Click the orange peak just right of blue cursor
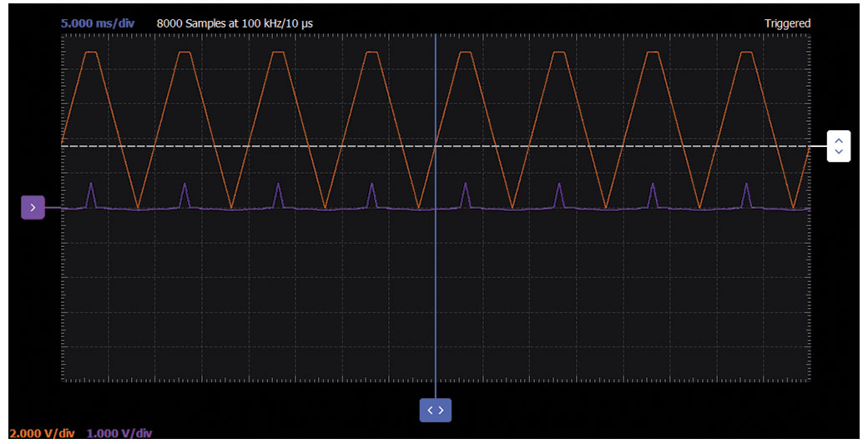 tap(466, 53)
